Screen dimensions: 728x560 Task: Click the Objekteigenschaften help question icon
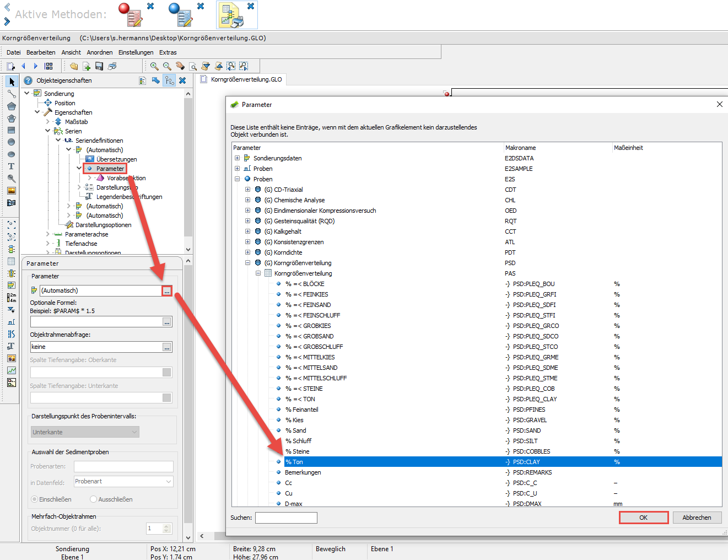point(28,80)
